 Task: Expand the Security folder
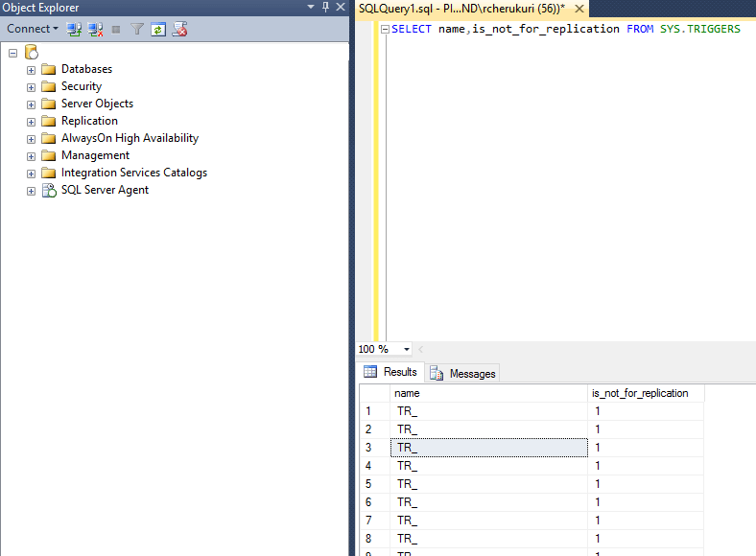[x=31, y=87]
